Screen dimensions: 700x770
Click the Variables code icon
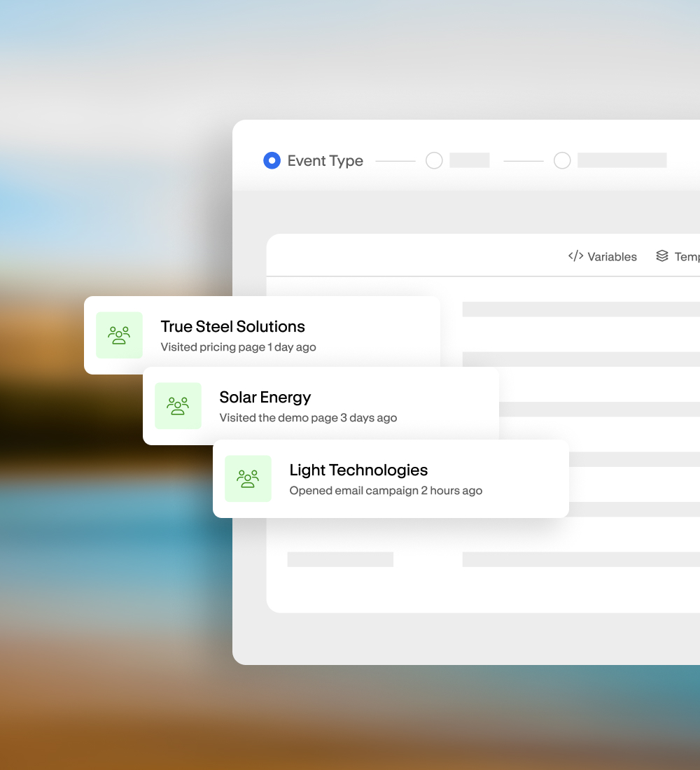pos(575,256)
